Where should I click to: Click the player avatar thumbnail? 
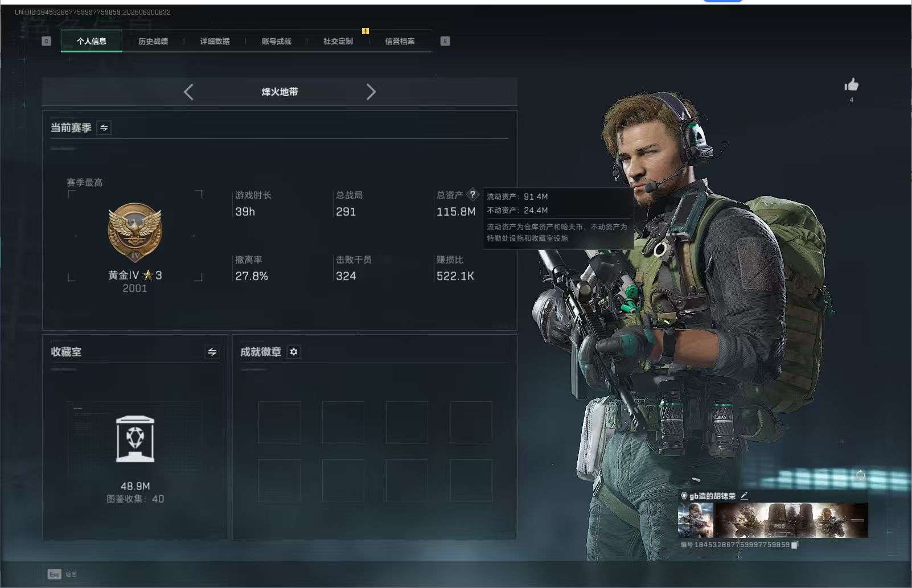coord(695,520)
